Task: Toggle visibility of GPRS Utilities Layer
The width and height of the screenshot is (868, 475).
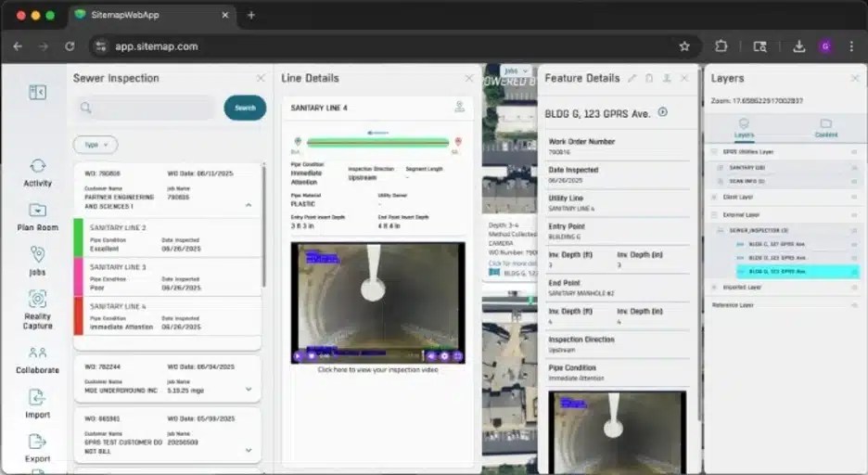Action: pos(854,152)
